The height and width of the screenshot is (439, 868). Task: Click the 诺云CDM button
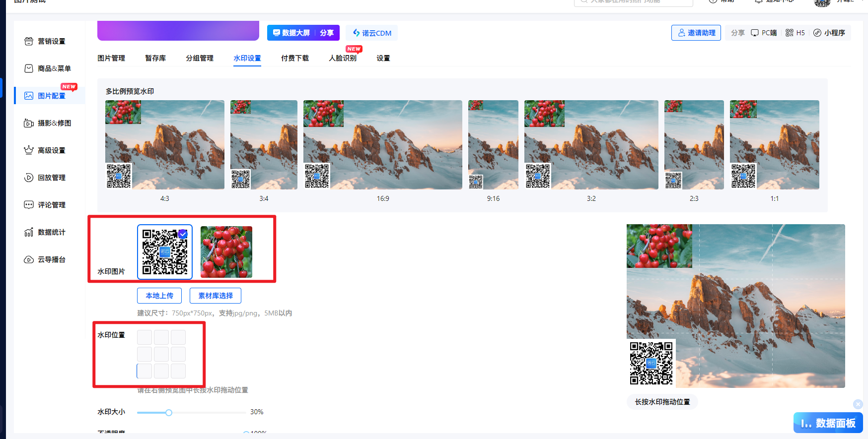point(372,33)
